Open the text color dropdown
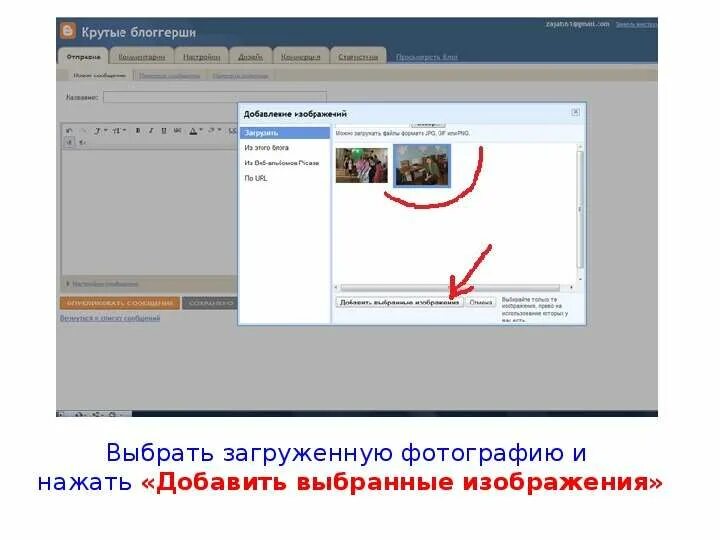 click(x=196, y=131)
